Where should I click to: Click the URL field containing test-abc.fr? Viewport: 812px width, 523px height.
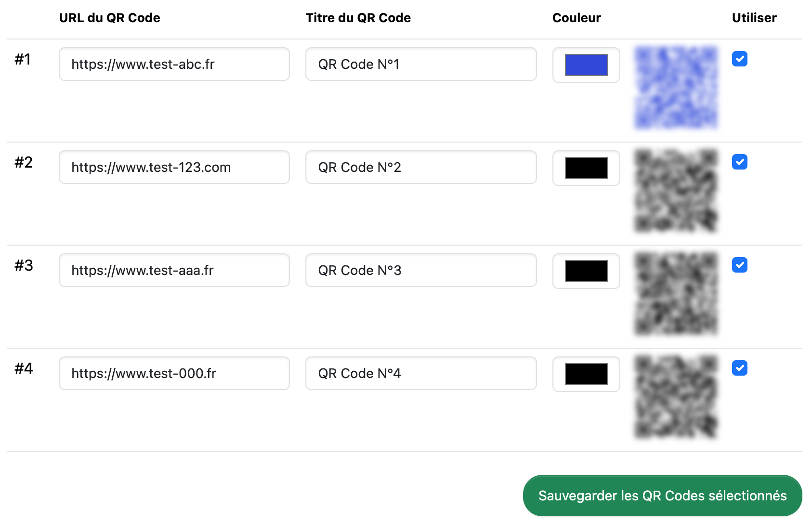coord(174,64)
